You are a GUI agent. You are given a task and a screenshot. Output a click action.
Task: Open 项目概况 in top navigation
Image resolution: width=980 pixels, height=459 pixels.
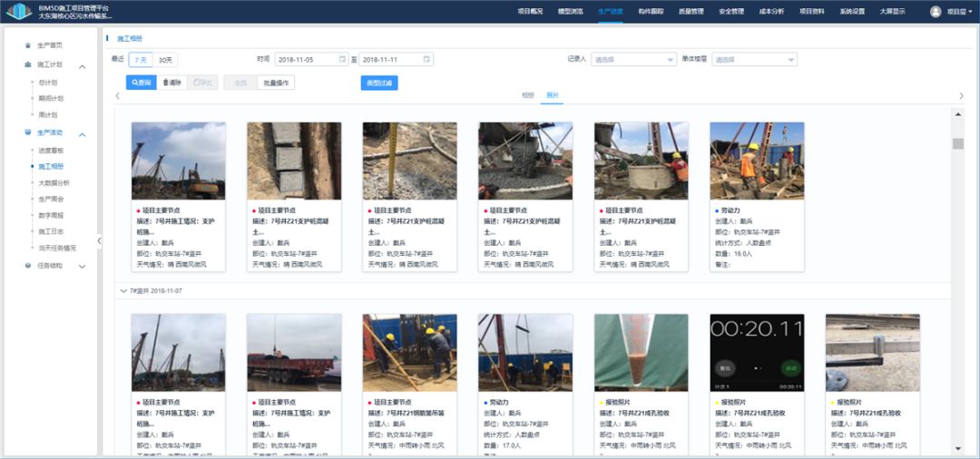click(530, 11)
